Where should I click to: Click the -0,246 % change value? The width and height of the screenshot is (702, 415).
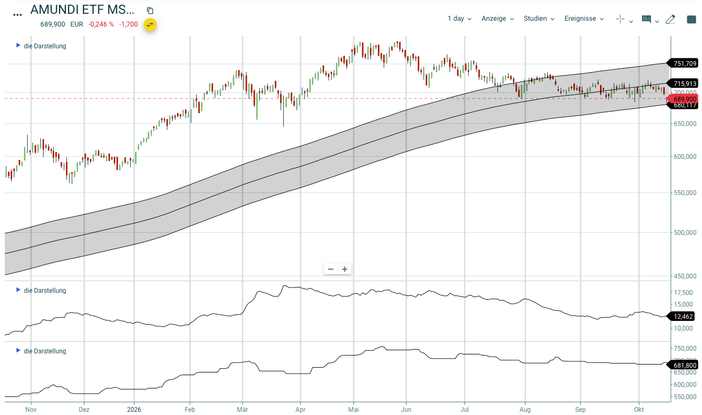tap(101, 24)
